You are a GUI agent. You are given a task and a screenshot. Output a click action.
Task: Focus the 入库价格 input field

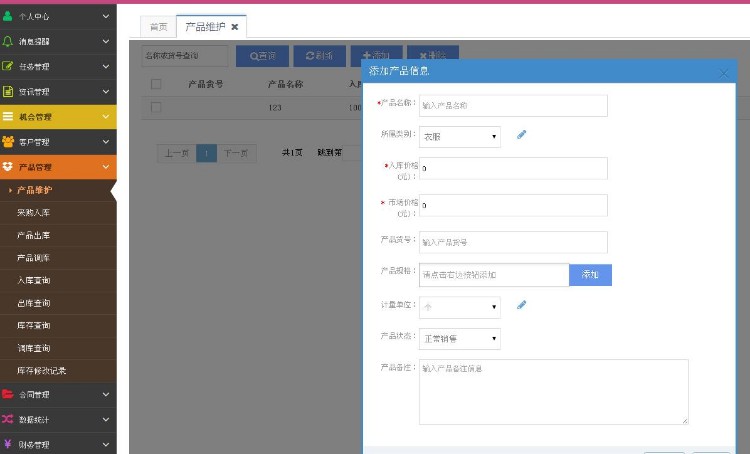(x=513, y=168)
